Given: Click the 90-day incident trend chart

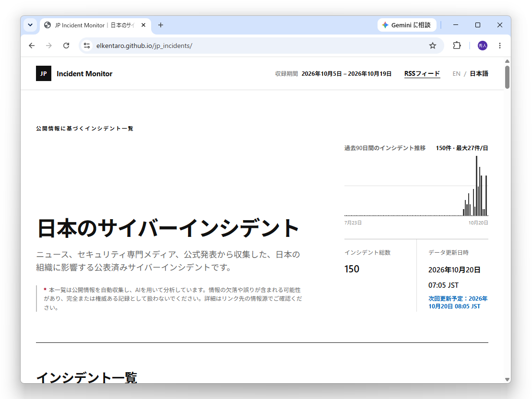Looking at the screenshot, I should (x=416, y=186).
